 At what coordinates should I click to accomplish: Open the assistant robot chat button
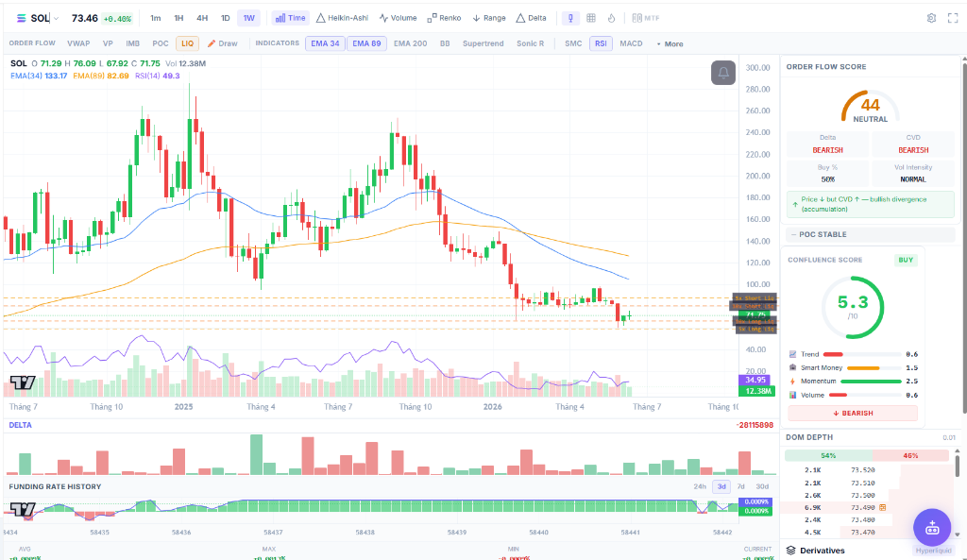point(932,527)
